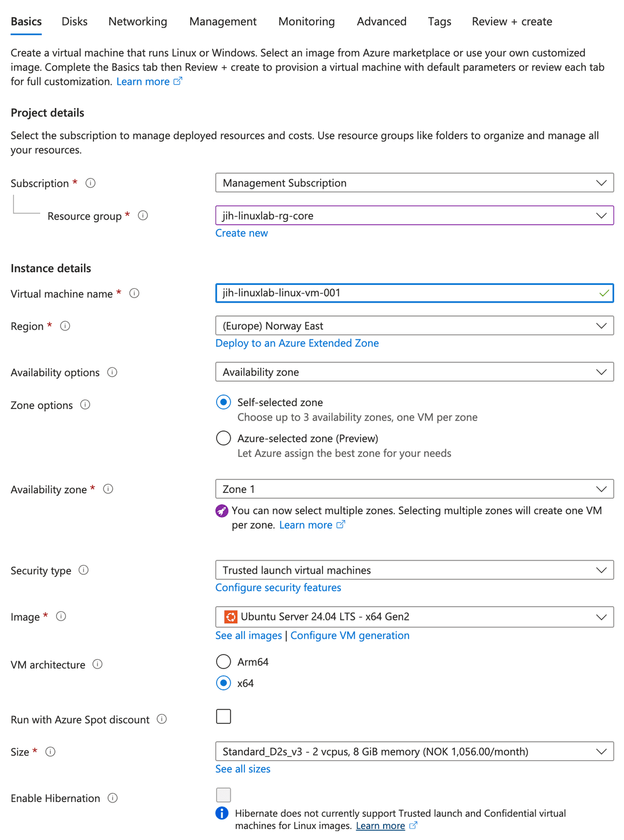Choose Arm64 VM architecture
The width and height of the screenshot is (624, 840).
pos(224,661)
